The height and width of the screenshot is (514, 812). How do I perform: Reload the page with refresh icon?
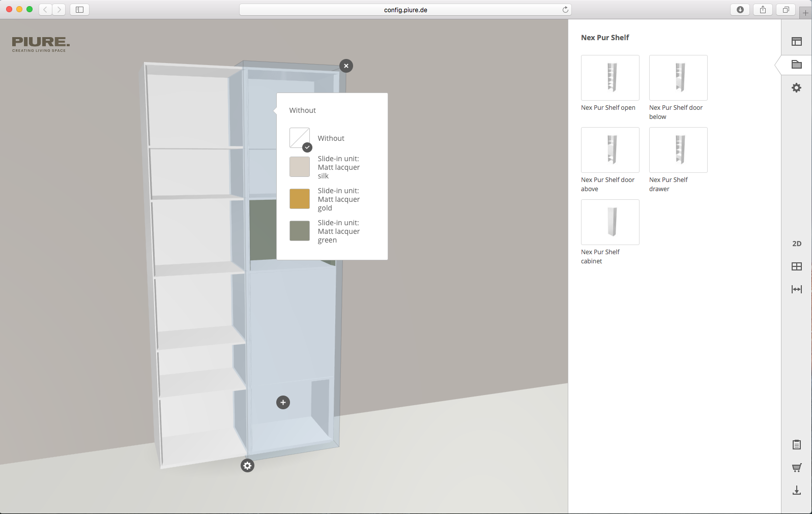click(565, 10)
